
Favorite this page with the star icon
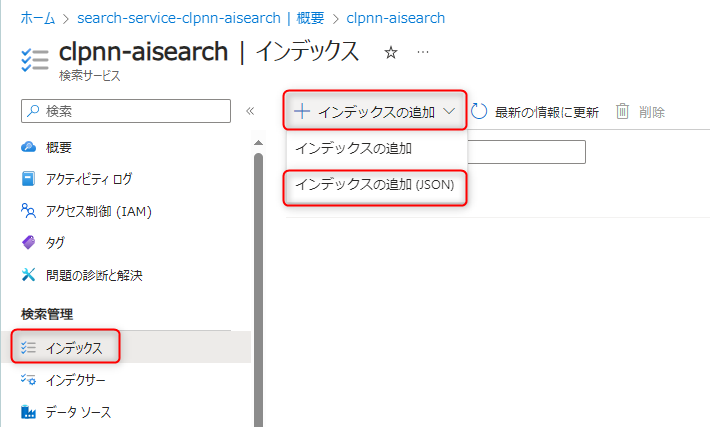coord(391,52)
